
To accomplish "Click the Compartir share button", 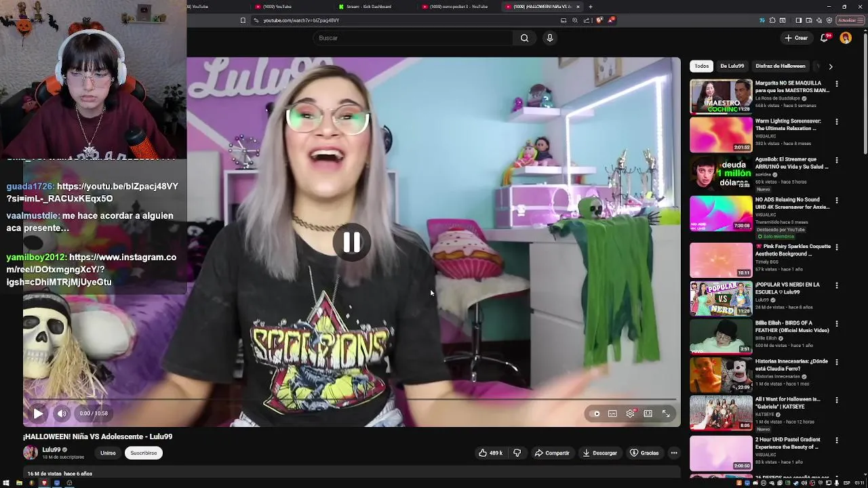I will [552, 453].
